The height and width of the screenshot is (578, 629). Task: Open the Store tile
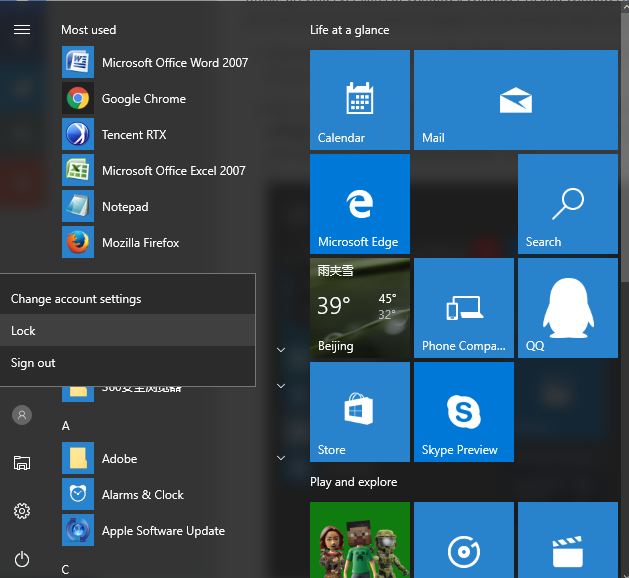(360, 412)
